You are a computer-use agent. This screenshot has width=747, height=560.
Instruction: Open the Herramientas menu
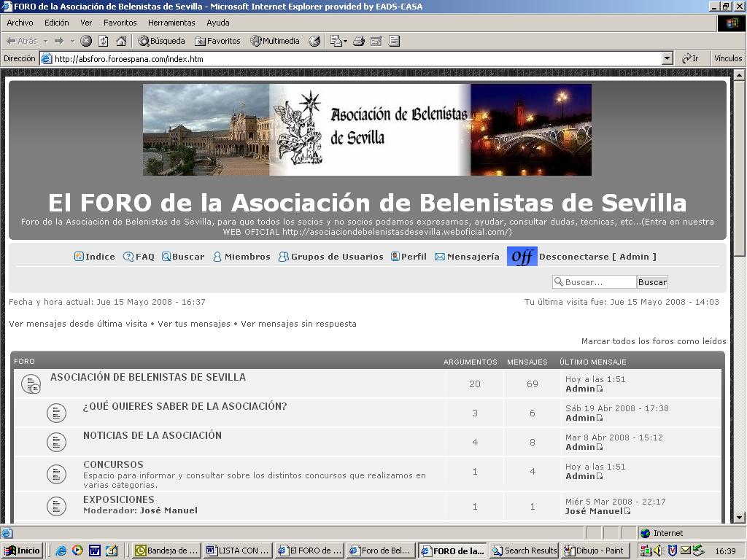(171, 23)
